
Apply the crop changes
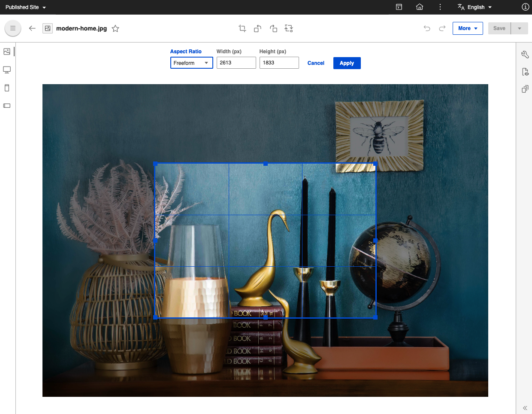coord(347,63)
